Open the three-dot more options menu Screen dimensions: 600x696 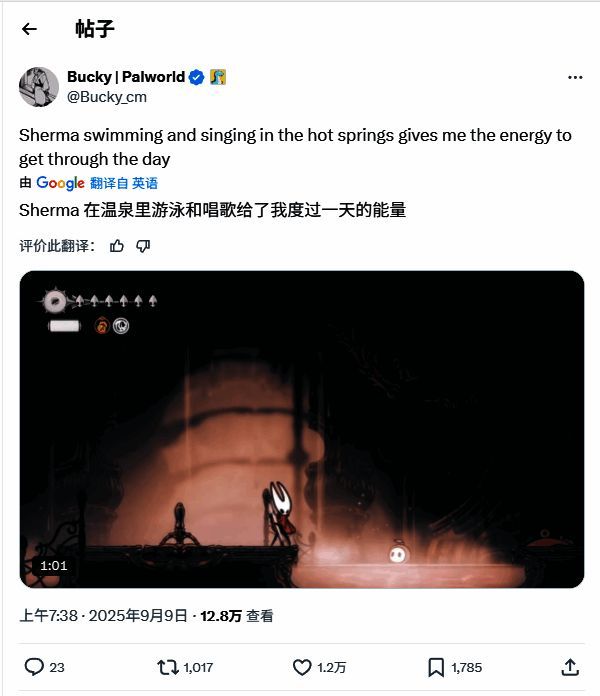(575, 77)
